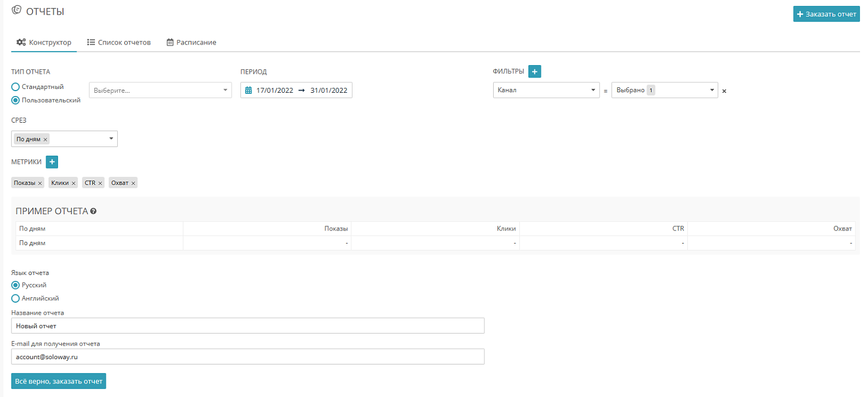Remove the Клики metric tag

[74, 183]
